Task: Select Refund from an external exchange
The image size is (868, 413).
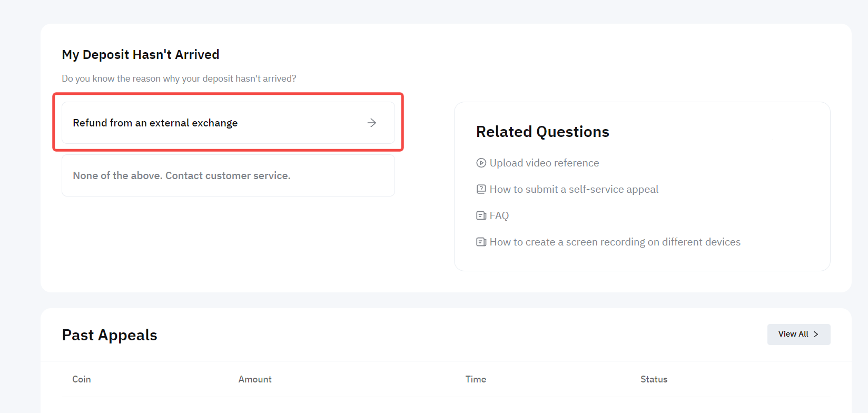Action: (x=155, y=123)
